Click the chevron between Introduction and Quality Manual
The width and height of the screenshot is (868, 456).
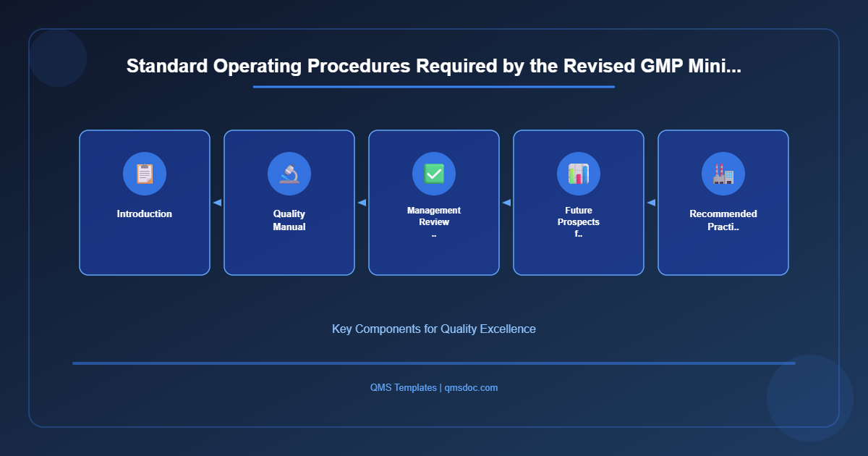[x=217, y=203]
